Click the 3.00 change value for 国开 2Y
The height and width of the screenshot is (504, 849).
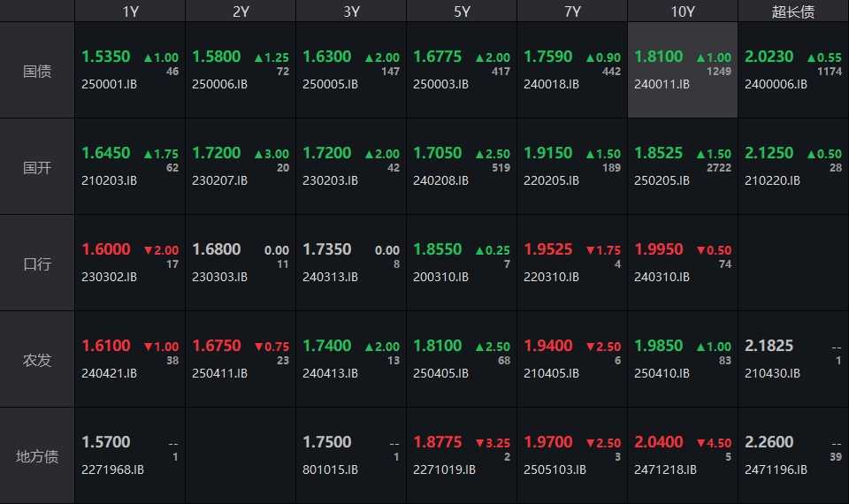click(x=271, y=154)
